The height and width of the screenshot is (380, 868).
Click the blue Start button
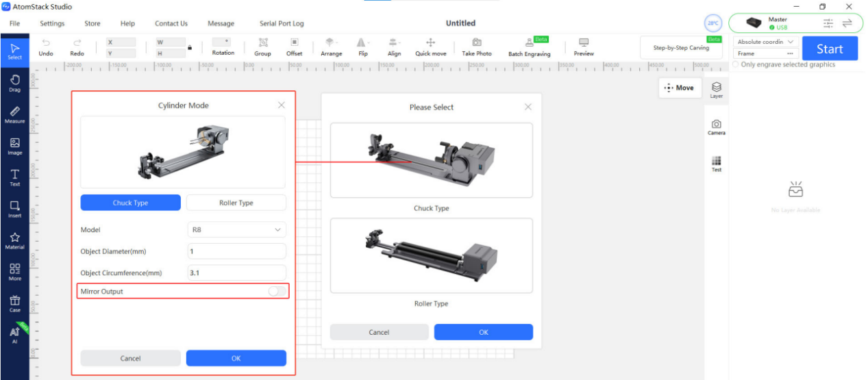(830, 49)
